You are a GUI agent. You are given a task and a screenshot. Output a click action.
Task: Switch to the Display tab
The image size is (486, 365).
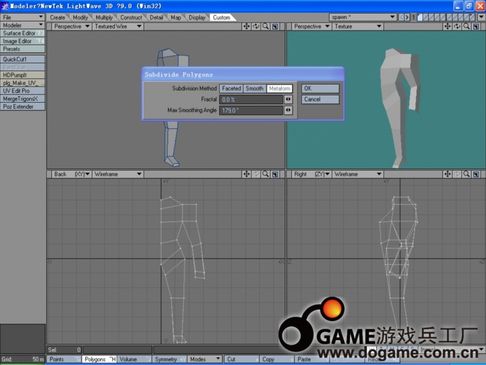(197, 17)
